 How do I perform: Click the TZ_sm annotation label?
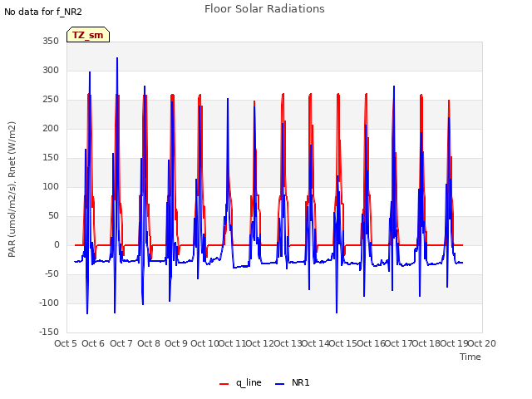click(88, 35)
